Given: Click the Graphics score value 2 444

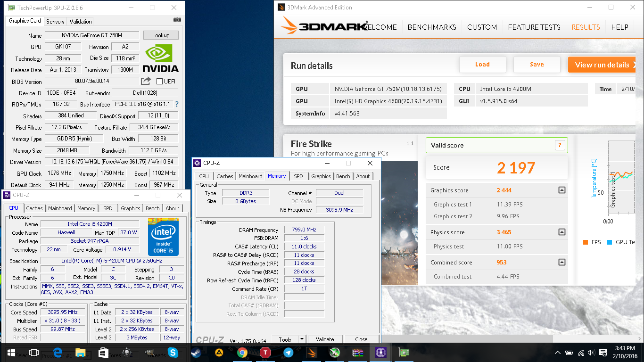Looking at the screenshot, I should (x=504, y=190).
